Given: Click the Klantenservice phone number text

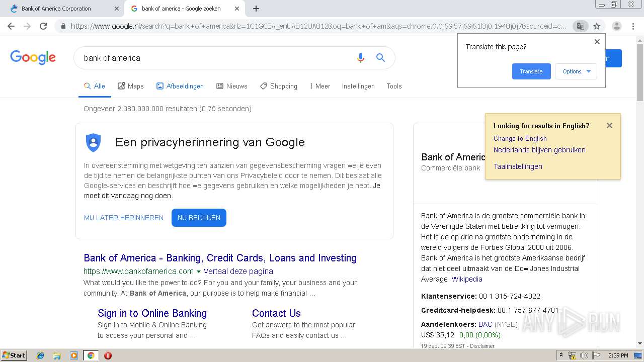Looking at the screenshot, I should (510, 296).
